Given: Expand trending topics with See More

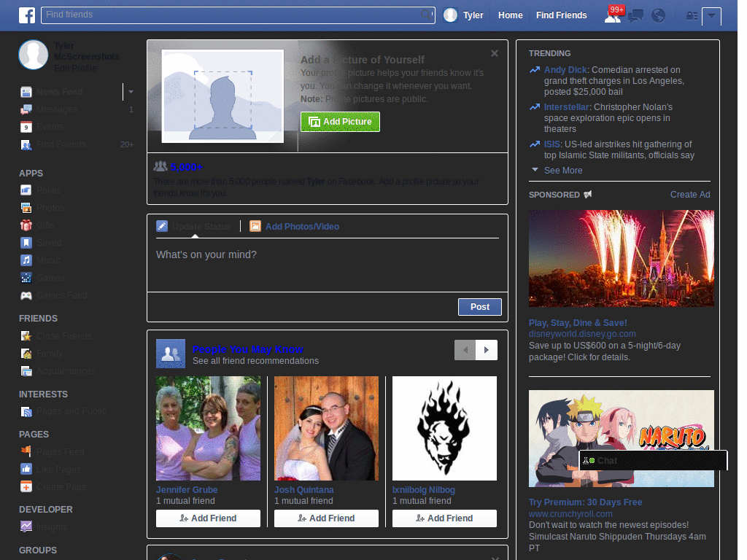Looking at the screenshot, I should click(x=562, y=171).
